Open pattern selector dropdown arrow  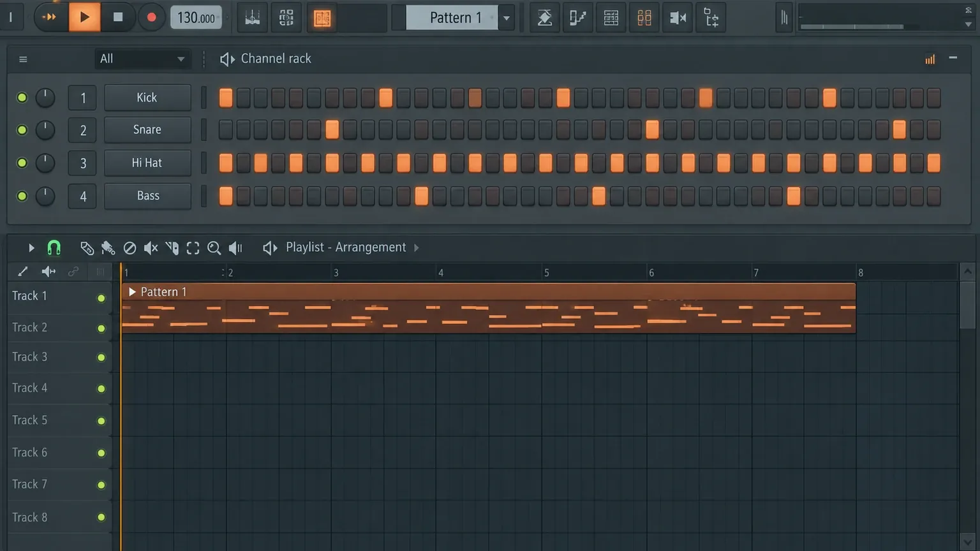click(507, 18)
